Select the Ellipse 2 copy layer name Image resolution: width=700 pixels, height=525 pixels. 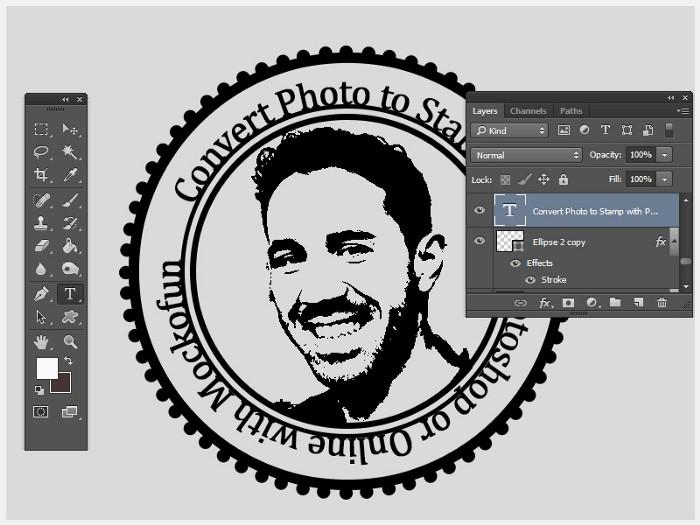[558, 242]
